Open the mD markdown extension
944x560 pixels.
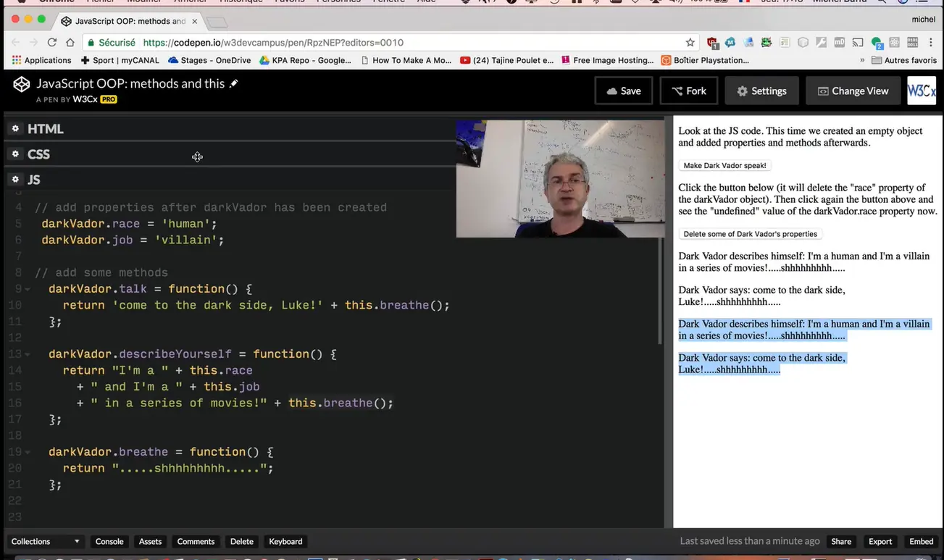click(840, 43)
